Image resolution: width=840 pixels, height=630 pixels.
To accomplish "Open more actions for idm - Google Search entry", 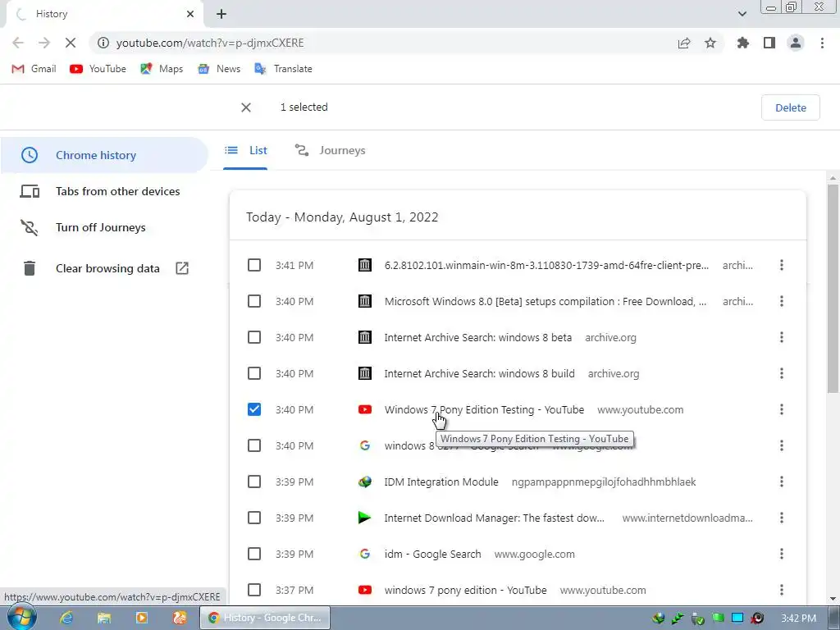I will (x=782, y=554).
